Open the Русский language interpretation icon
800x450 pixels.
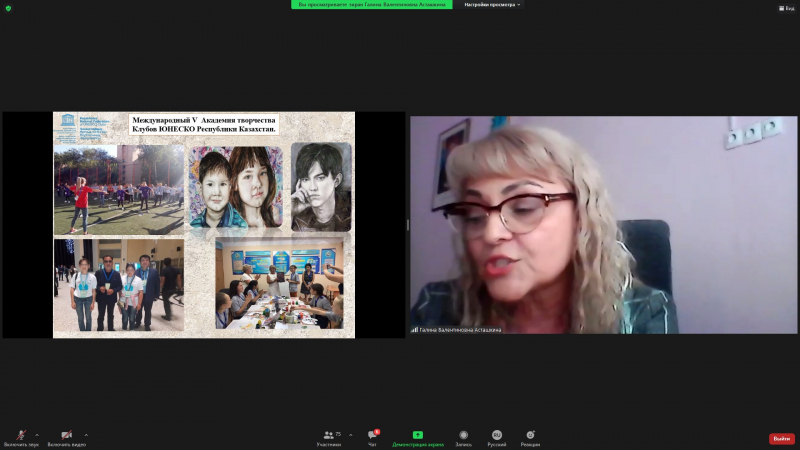496,437
